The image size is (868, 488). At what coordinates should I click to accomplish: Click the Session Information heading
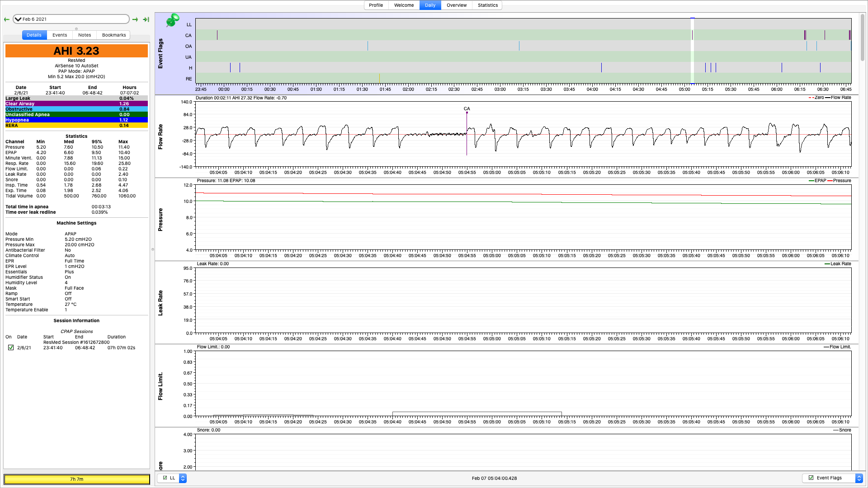point(76,320)
